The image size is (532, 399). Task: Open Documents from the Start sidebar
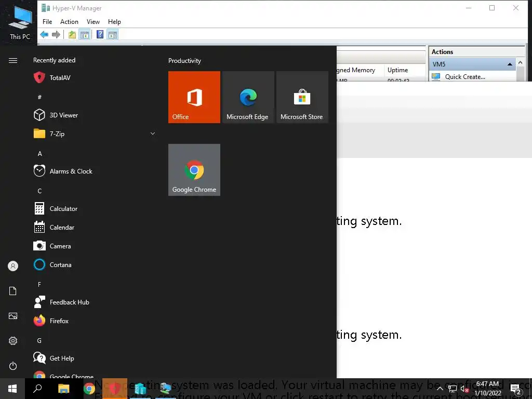pos(13,291)
